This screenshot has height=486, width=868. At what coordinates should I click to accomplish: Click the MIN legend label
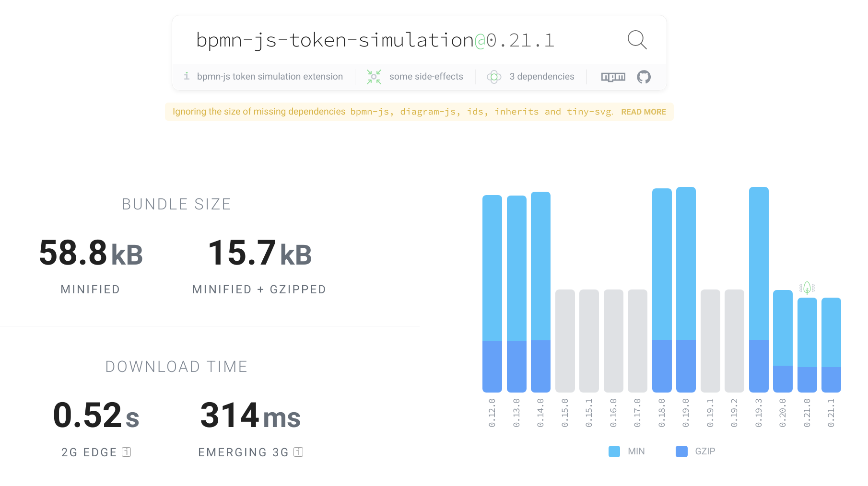tap(636, 451)
